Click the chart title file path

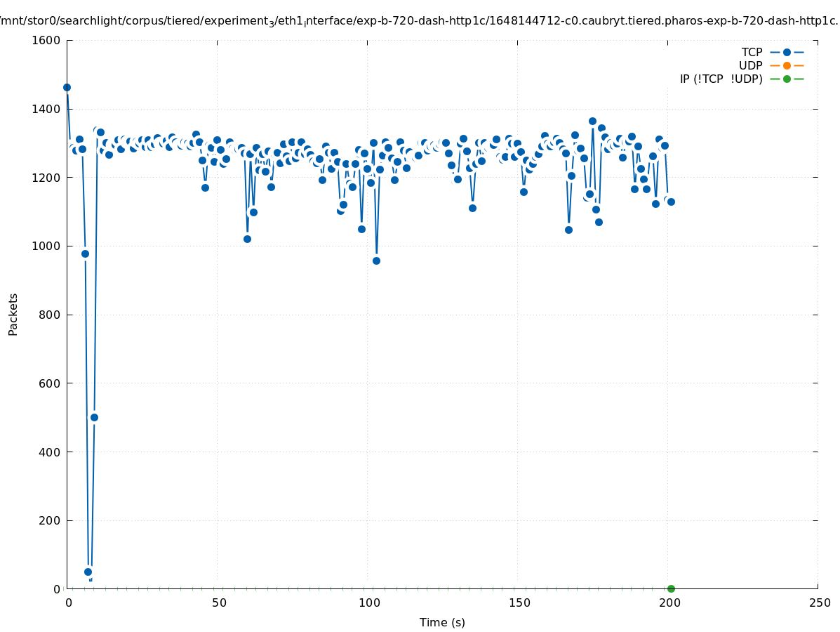point(420,21)
